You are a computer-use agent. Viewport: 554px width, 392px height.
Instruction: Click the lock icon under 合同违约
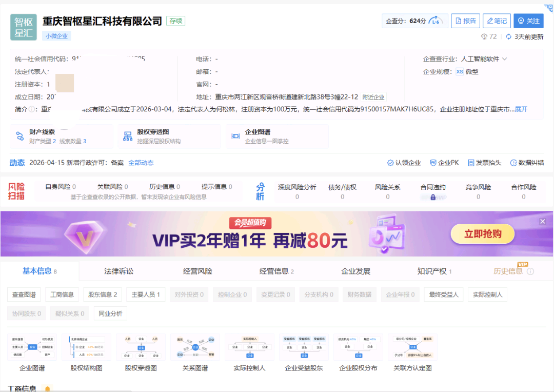pos(433,198)
